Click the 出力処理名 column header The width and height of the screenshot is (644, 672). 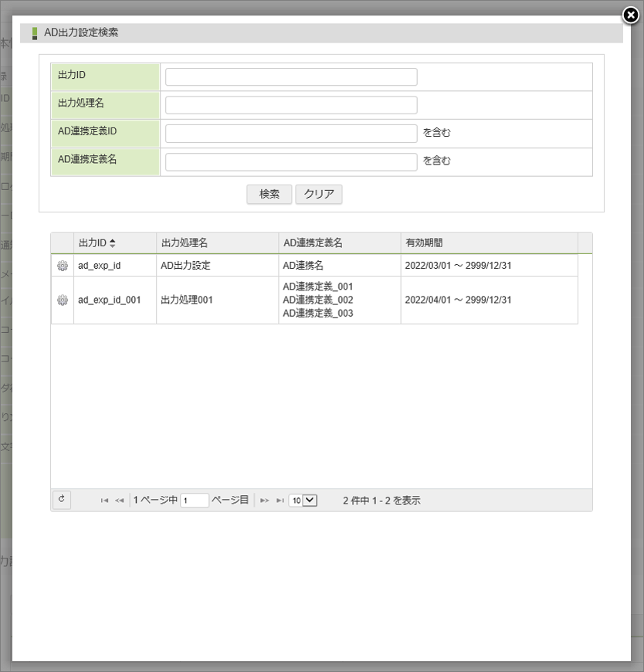pos(184,243)
